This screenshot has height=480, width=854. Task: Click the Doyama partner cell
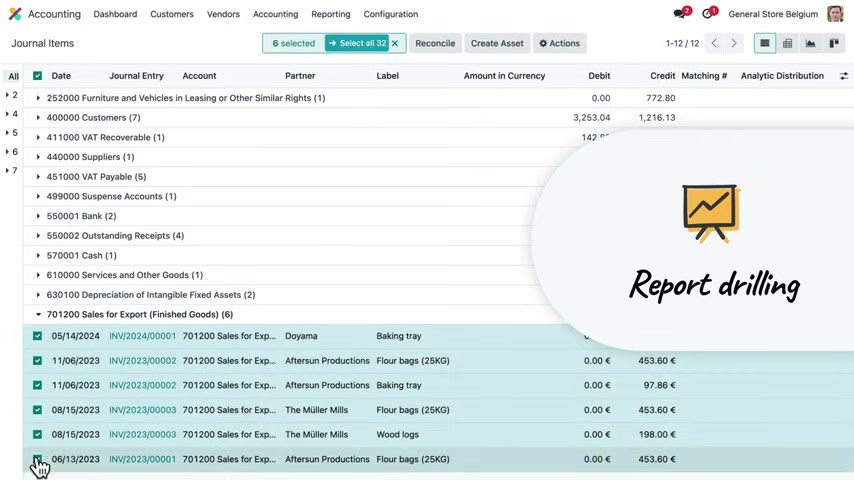[x=301, y=336]
